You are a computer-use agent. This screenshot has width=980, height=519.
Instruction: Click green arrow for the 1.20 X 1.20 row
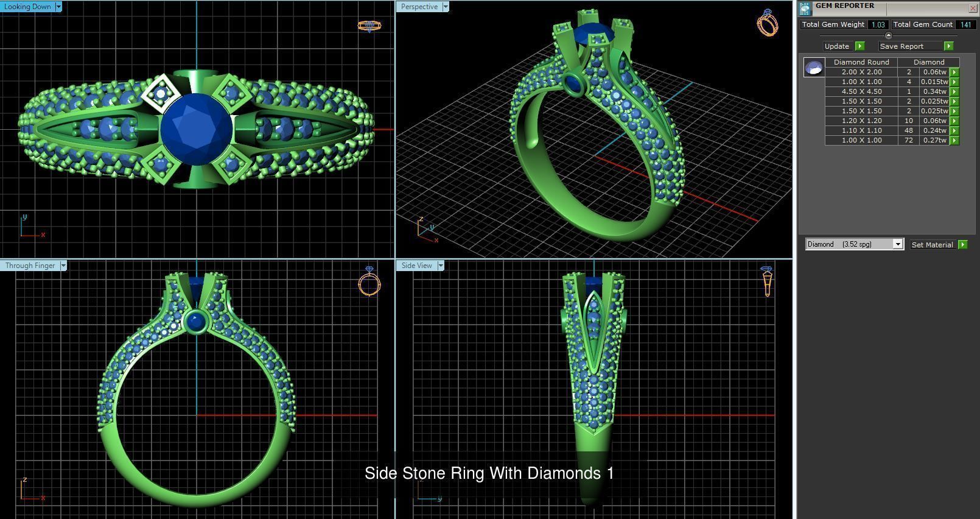coord(954,121)
